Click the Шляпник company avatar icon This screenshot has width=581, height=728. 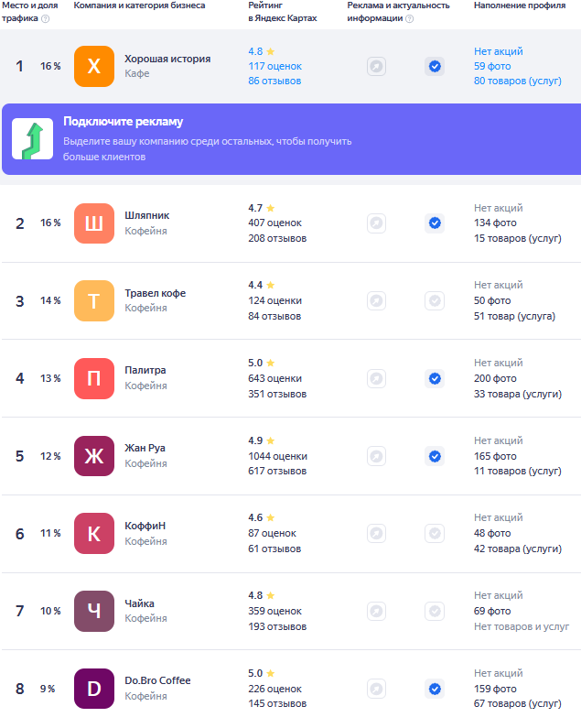tap(94, 223)
